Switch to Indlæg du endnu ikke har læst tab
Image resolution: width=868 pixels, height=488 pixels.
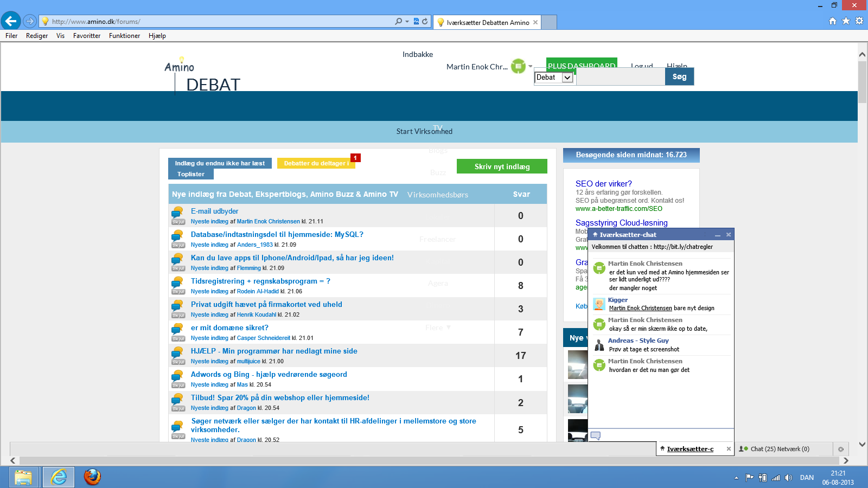click(220, 163)
